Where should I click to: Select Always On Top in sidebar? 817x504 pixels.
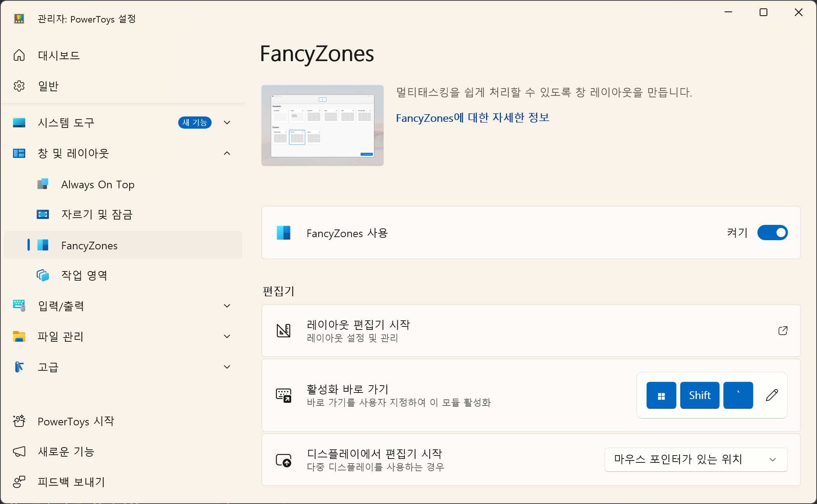(123, 184)
